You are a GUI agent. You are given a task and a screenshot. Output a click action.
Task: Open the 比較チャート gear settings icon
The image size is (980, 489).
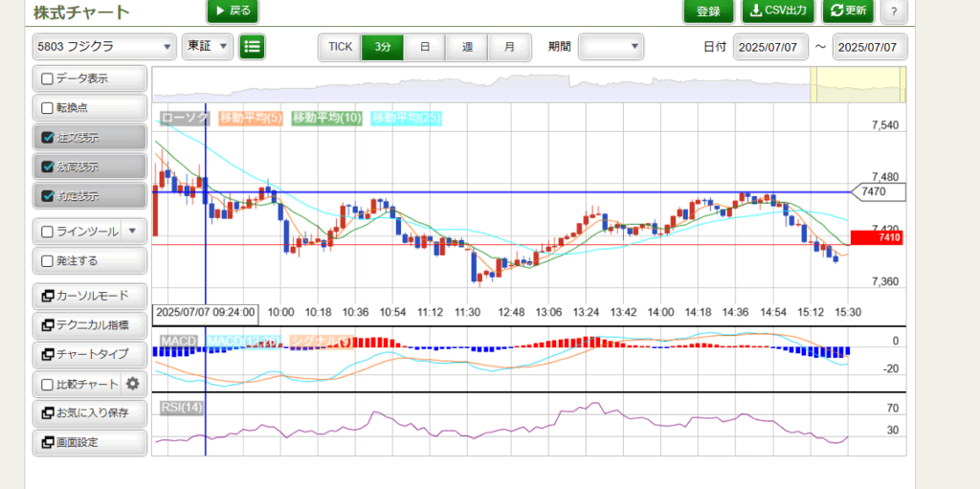click(133, 384)
